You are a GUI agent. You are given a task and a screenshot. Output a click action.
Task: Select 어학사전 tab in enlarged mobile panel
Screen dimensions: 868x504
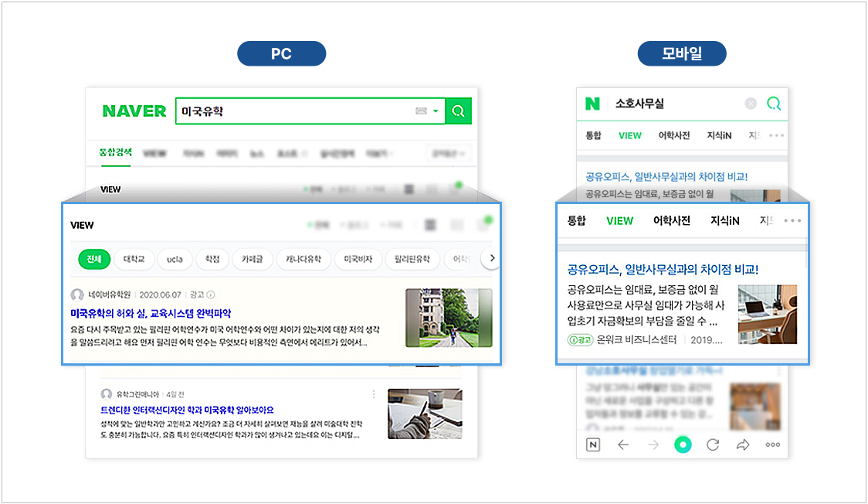[672, 220]
